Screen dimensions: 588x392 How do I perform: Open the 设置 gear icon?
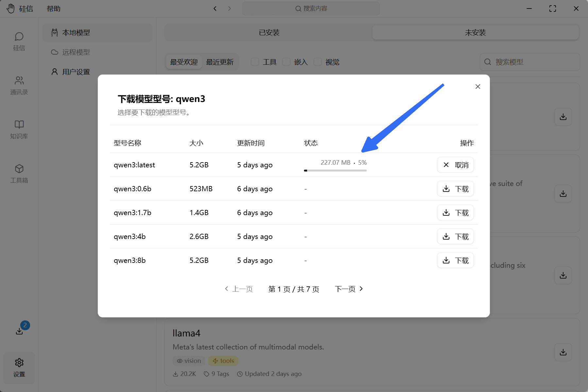(x=19, y=367)
